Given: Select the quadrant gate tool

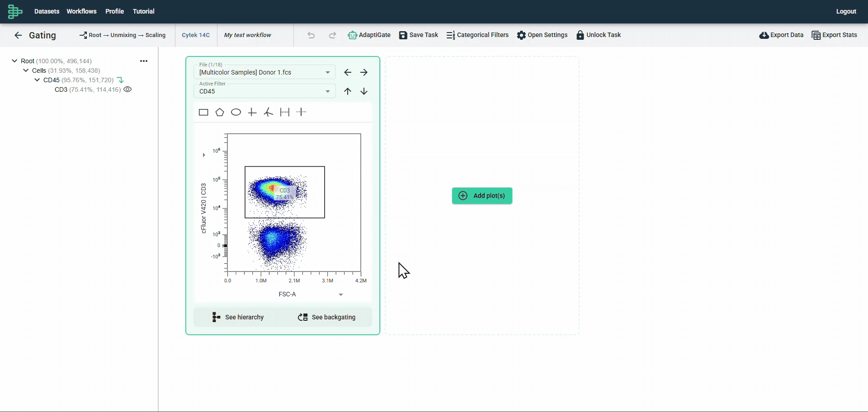Looking at the screenshot, I should [252, 112].
